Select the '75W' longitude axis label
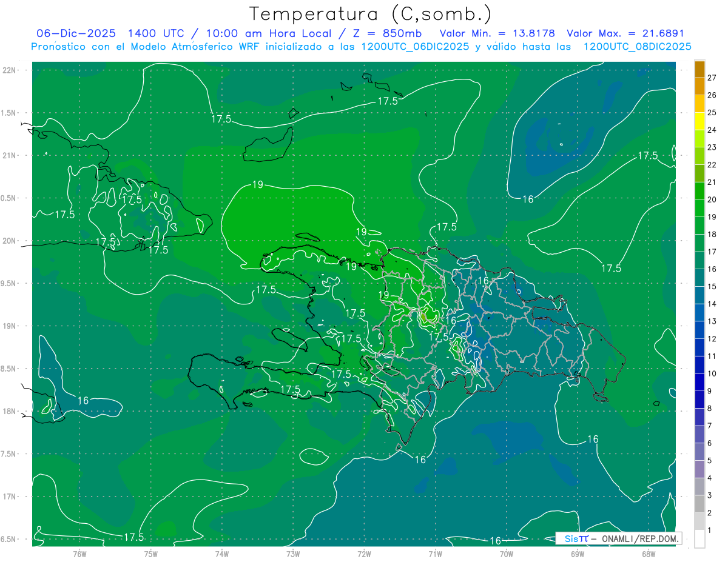Screen dimensions: 728x562 coord(151,554)
